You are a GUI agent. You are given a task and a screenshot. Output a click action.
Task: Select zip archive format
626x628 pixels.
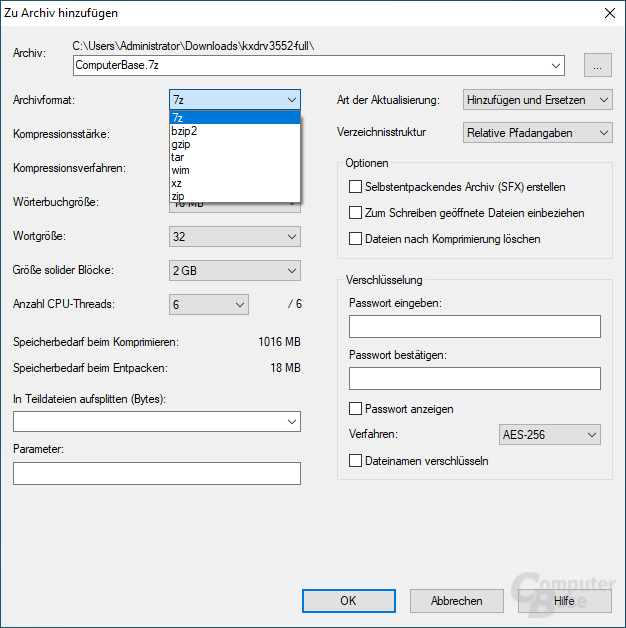pos(235,196)
